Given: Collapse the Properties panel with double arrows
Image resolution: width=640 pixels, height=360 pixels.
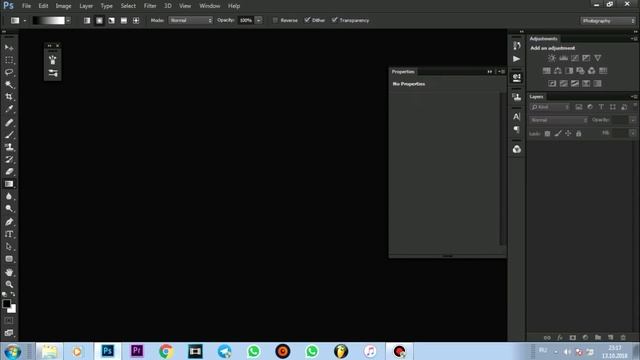Looking at the screenshot, I should coord(489,72).
